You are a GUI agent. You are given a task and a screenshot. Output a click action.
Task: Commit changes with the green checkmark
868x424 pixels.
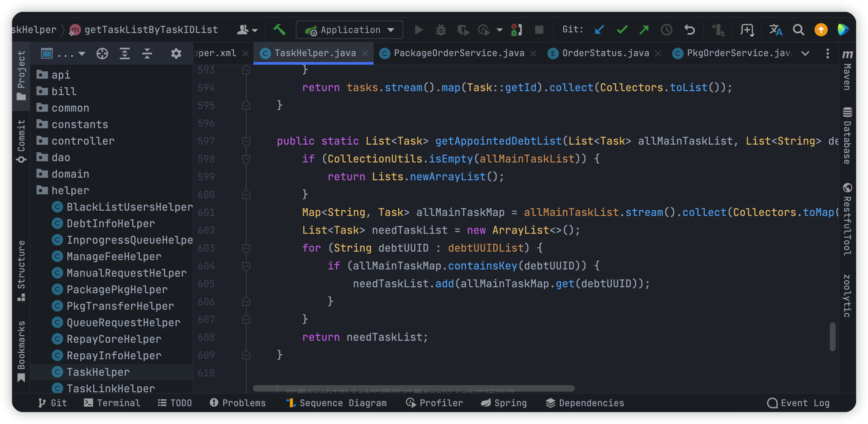click(622, 30)
